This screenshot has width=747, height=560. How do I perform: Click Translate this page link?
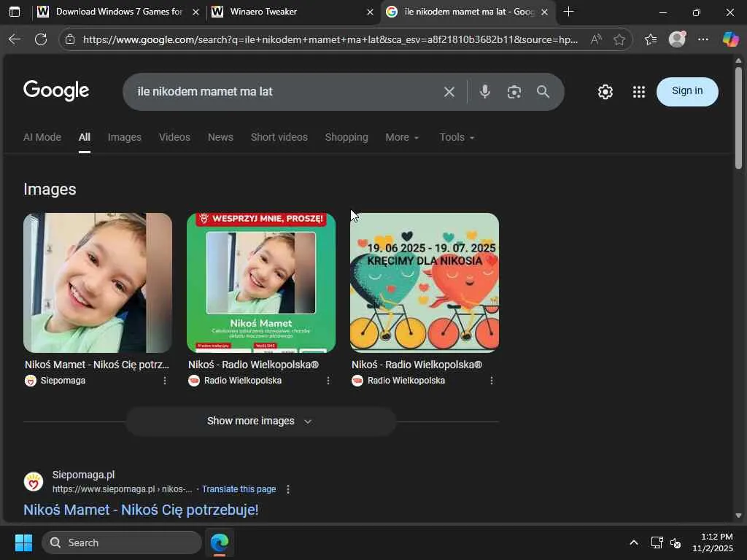point(239,489)
